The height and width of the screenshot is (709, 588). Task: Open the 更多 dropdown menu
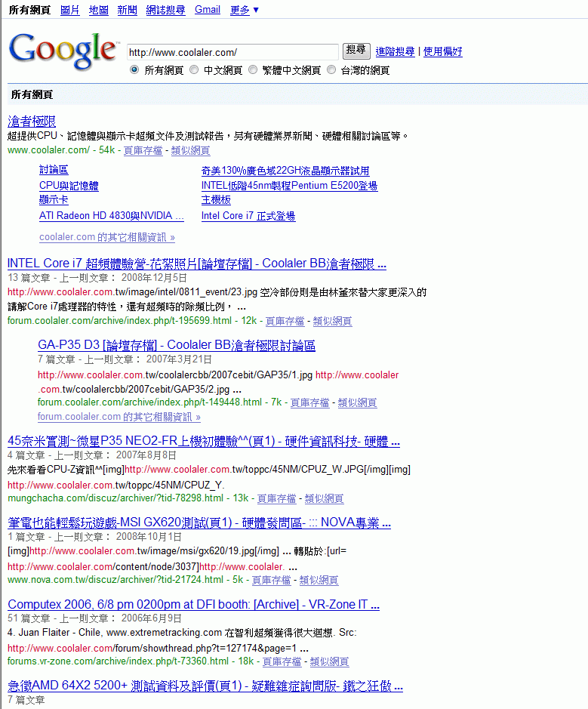pos(244,10)
